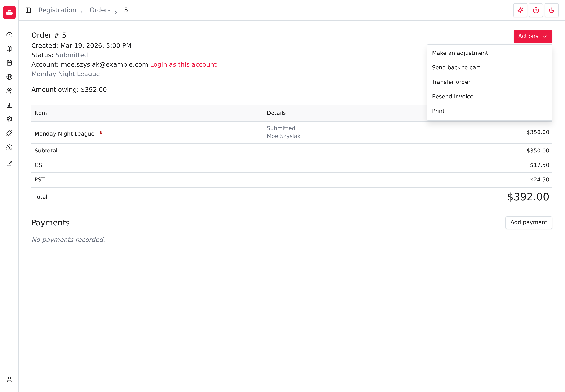Image resolution: width=565 pixels, height=392 pixels.
Task: Click the red curling stone app logo
Action: [9, 12]
